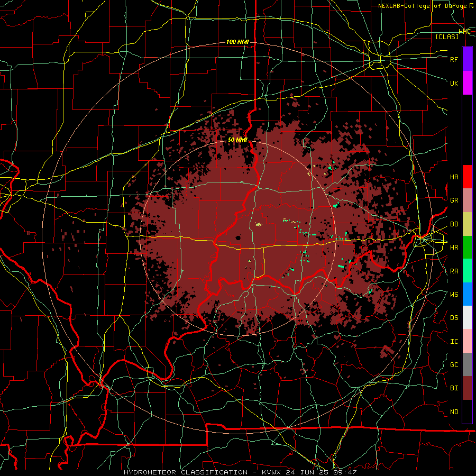
Task: Click the BI legend label
Action: [x=454, y=388]
